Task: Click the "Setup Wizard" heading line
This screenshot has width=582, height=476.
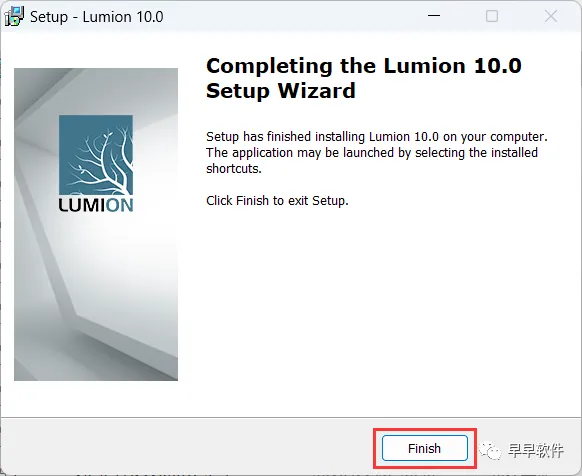Action: pos(281,91)
